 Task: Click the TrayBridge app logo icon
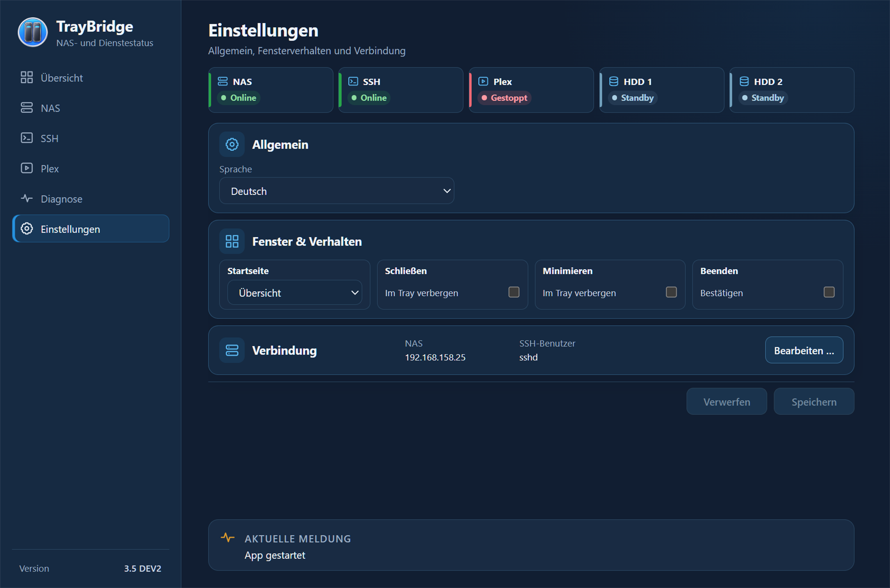click(33, 32)
